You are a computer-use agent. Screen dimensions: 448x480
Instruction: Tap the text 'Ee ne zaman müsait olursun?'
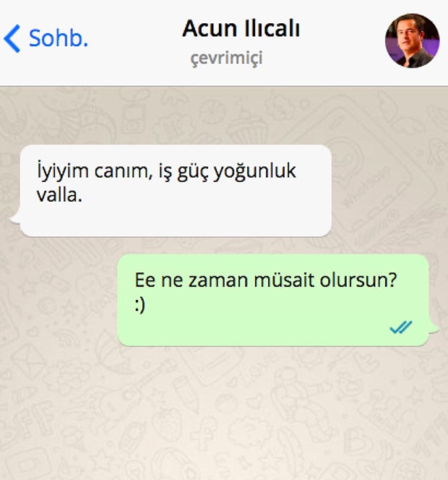point(266,280)
